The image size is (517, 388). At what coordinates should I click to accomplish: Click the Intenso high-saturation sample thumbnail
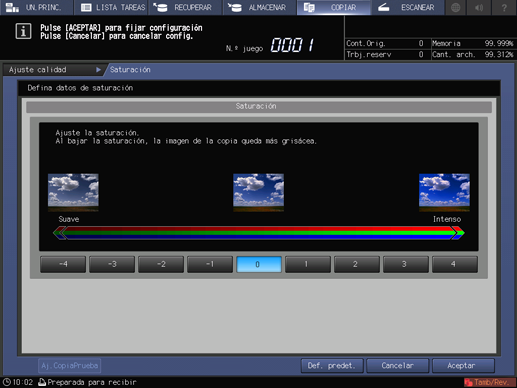coord(444,192)
